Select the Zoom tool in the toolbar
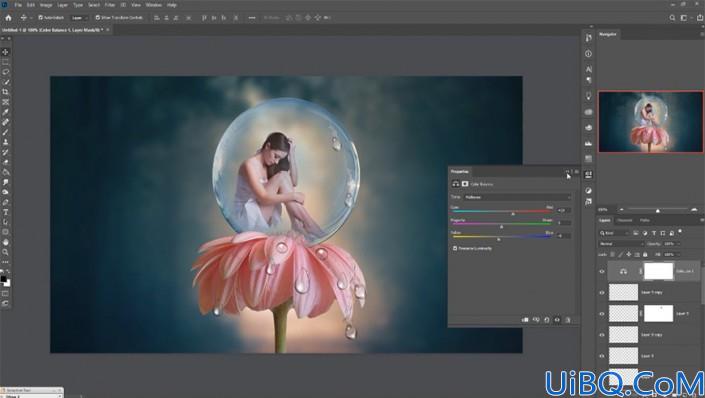The height and width of the screenshot is (398, 705). pyautogui.click(x=5, y=252)
